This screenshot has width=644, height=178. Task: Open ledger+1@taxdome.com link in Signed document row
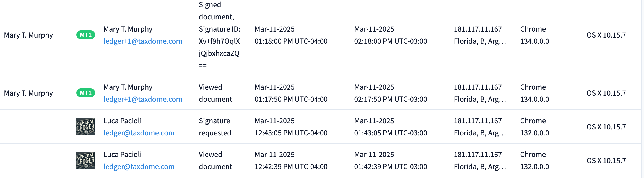click(143, 41)
